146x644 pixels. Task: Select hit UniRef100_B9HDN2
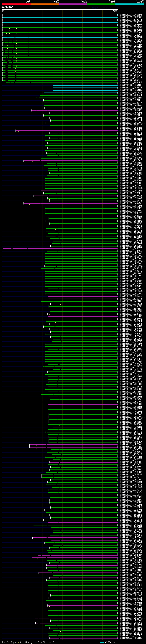click(131, 30)
